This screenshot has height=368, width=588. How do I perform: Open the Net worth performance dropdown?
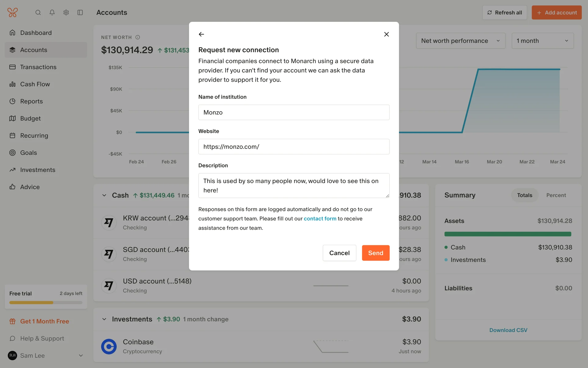tap(460, 41)
